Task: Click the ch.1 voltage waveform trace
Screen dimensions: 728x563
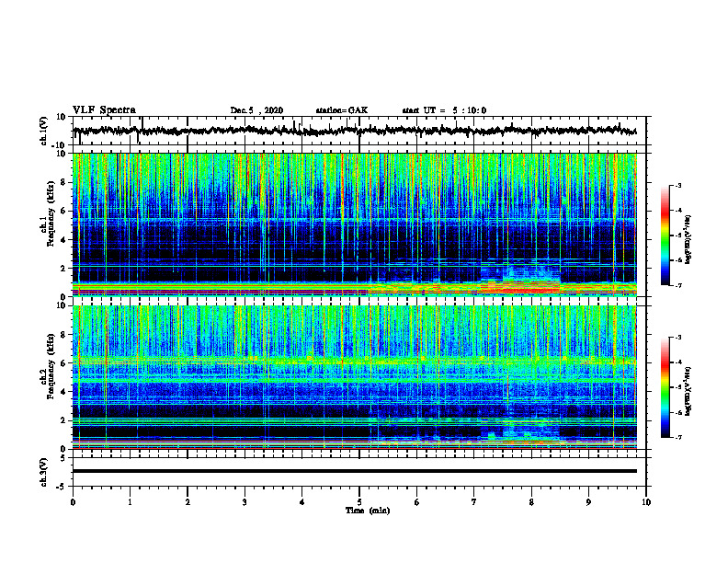Action: 355,131
